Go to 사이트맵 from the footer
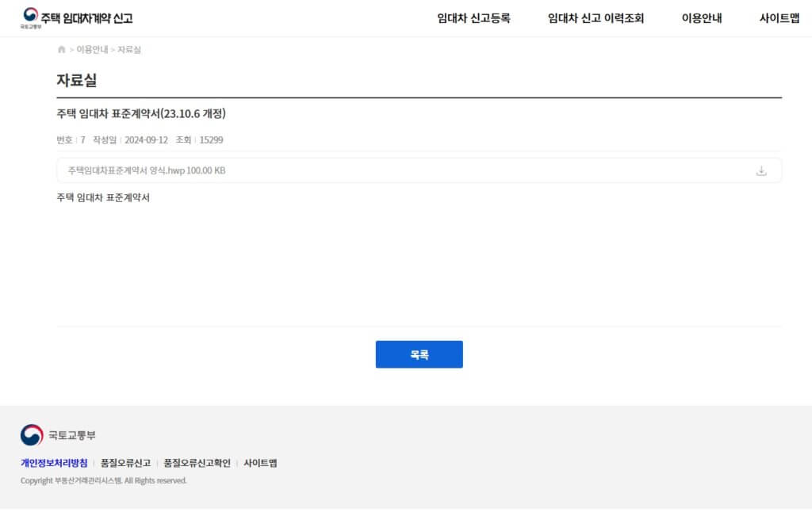The height and width of the screenshot is (512, 812). (260, 463)
